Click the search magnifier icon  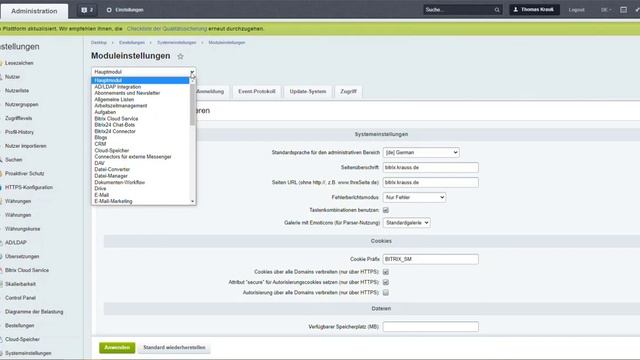[497, 10]
